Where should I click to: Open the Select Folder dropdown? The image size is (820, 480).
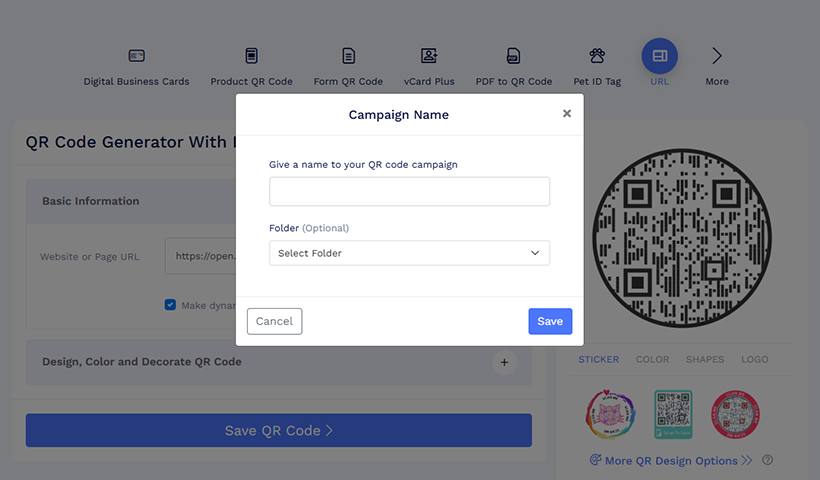tap(409, 253)
